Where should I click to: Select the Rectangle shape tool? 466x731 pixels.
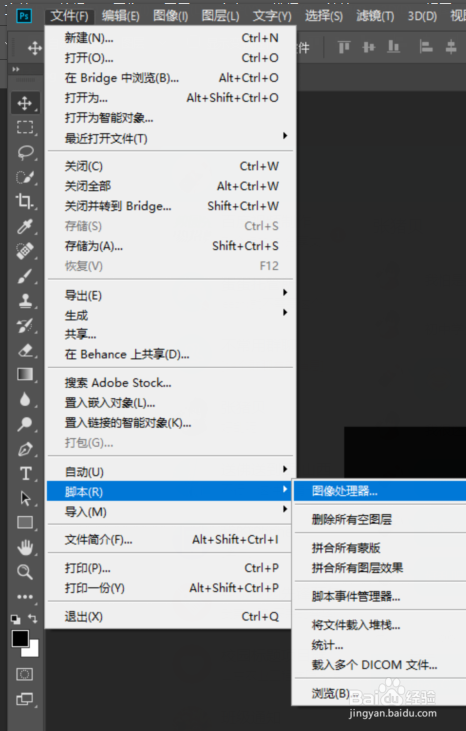[25, 523]
